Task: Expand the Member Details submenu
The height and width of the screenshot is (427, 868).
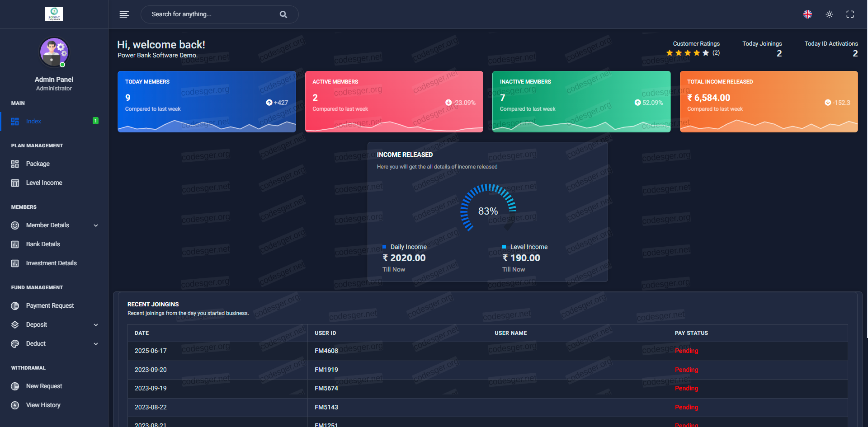Action: [x=96, y=225]
